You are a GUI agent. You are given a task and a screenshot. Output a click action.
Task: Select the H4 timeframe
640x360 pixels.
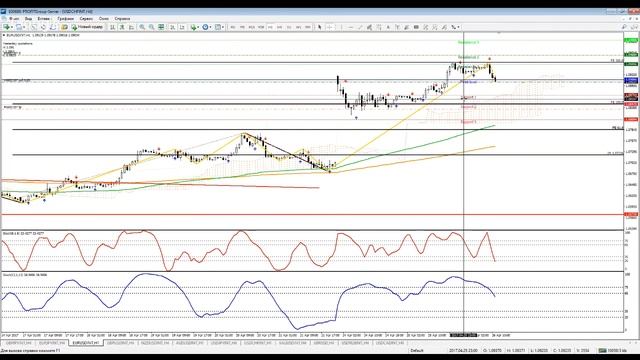[x=280, y=27]
